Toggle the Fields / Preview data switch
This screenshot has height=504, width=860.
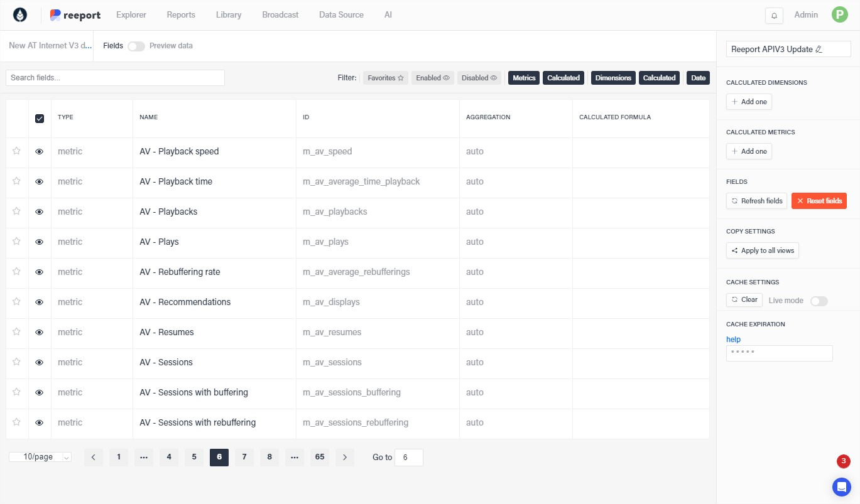click(136, 46)
